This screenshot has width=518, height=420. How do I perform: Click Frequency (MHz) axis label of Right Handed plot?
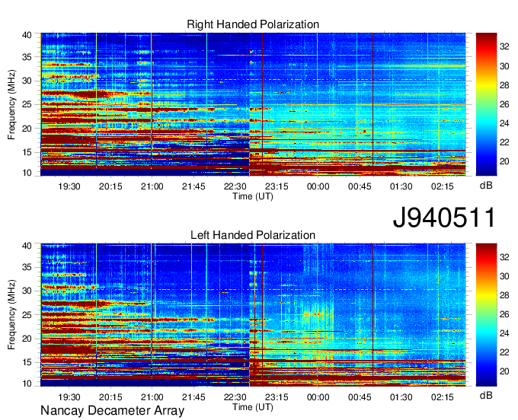pyautogui.click(x=11, y=104)
